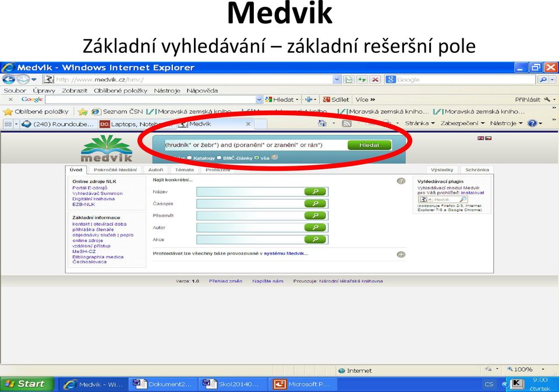Viewport: 559px width, 392px height.
Task: Follow the Portál E-zdrojů link
Action: pyautogui.click(x=90, y=188)
